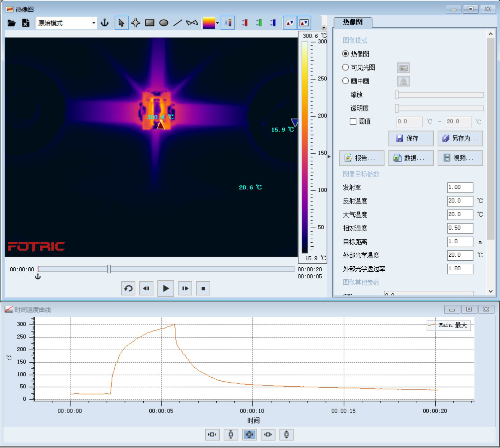
Task: Enable the 阈值 threshold checkbox
Action: click(x=353, y=121)
